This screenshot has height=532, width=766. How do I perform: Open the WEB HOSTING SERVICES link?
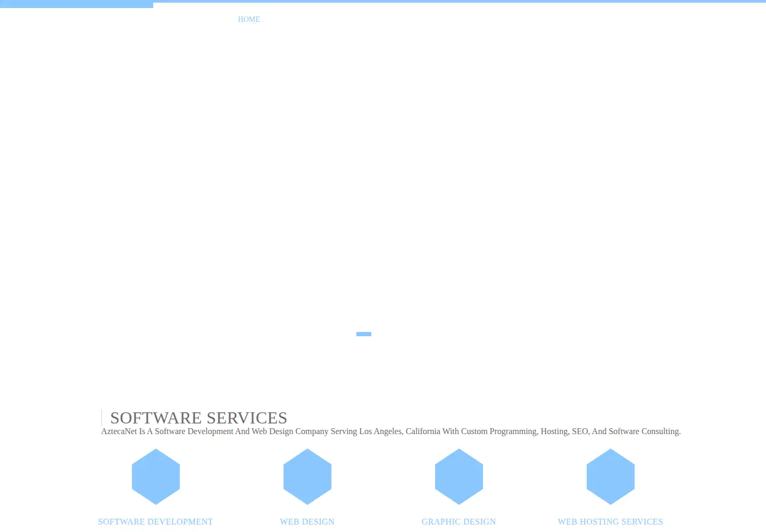(611, 522)
